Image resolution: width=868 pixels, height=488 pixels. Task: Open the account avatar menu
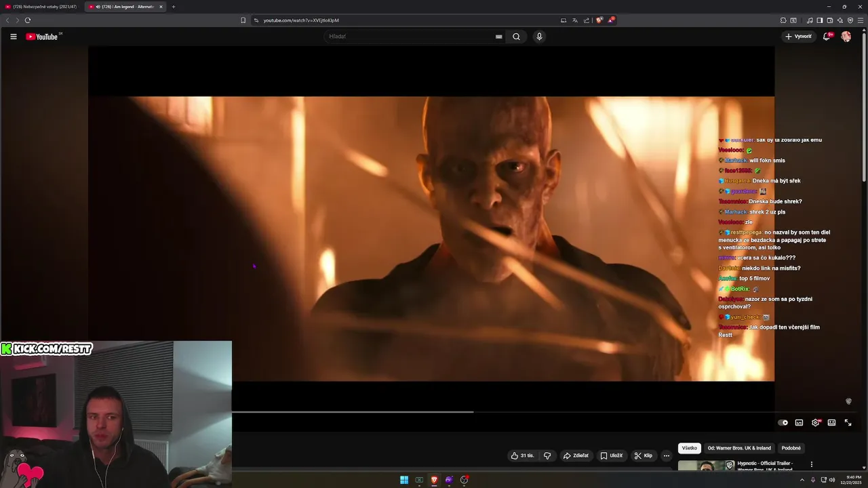pos(846,37)
